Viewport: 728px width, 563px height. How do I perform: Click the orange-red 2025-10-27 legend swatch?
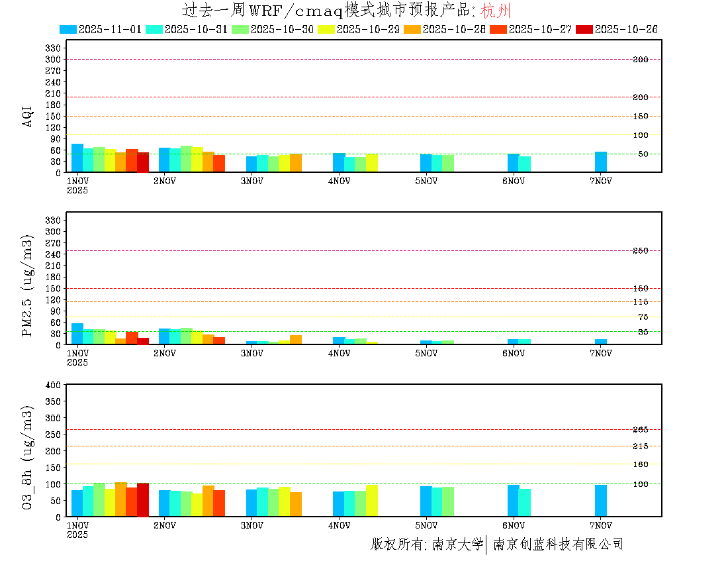[498, 29]
